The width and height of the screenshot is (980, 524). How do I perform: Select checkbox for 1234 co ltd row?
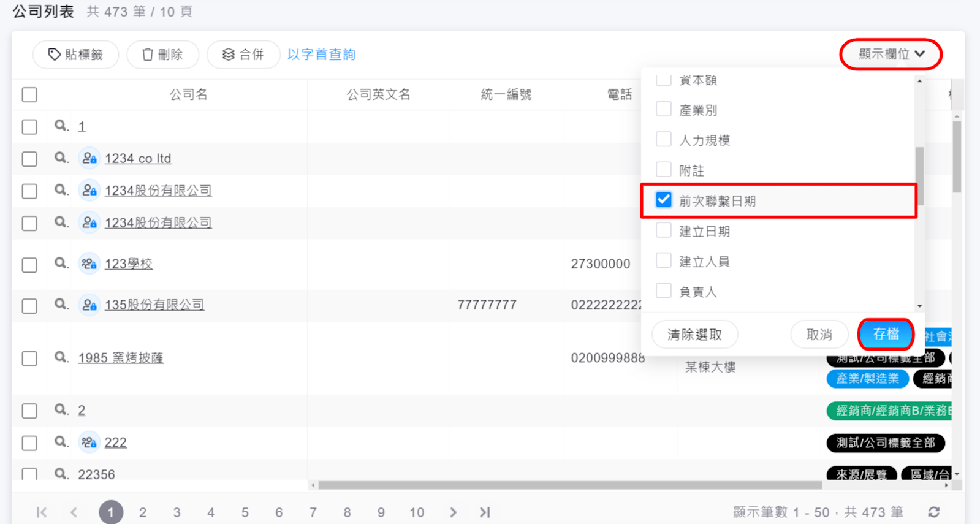(29, 159)
